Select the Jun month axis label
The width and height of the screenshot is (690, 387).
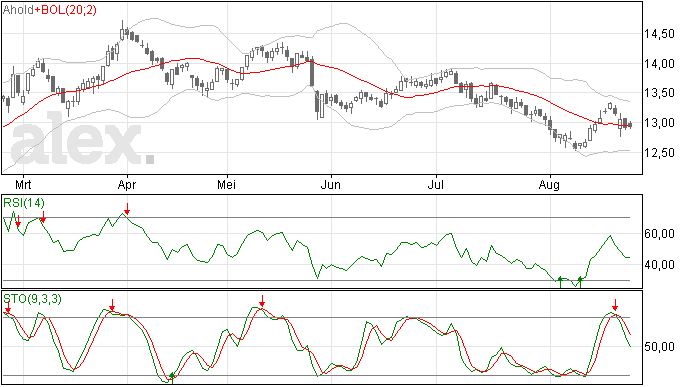[330, 184]
